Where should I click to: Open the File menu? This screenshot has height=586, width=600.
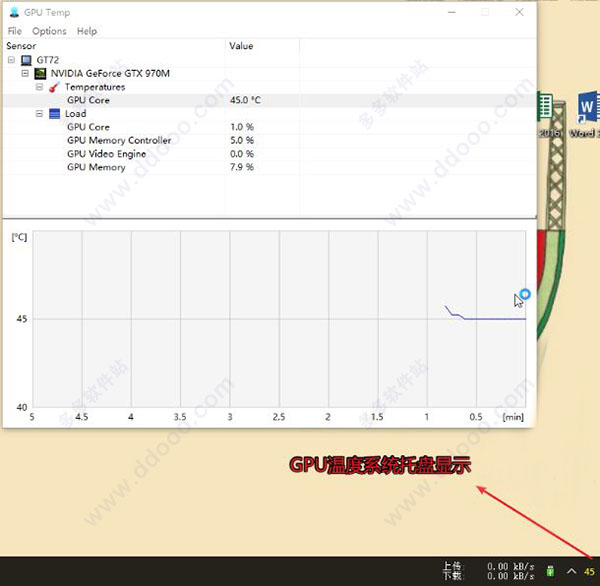15,31
